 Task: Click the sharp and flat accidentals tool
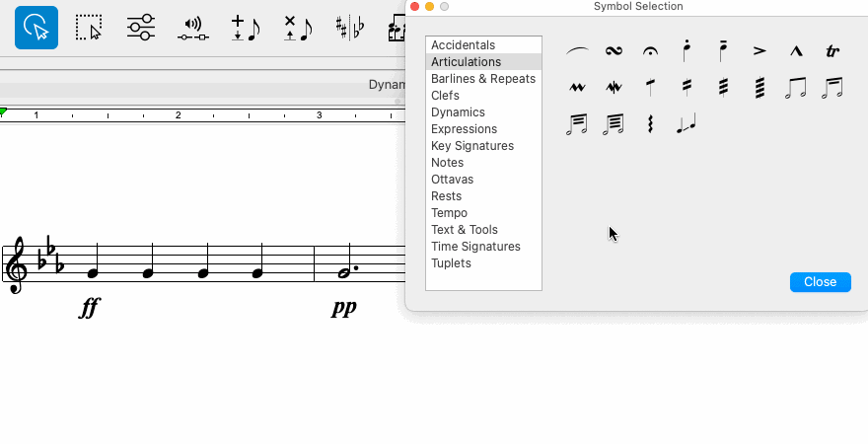(350, 28)
